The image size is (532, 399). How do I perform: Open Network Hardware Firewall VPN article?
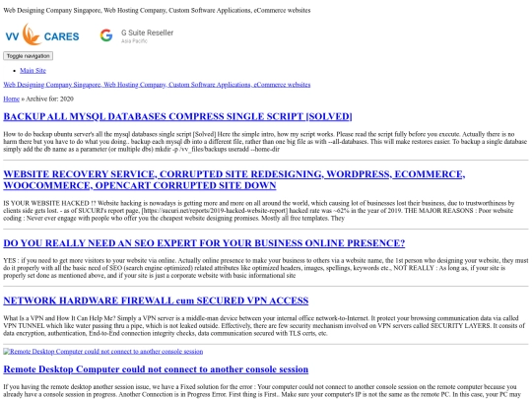click(x=156, y=300)
